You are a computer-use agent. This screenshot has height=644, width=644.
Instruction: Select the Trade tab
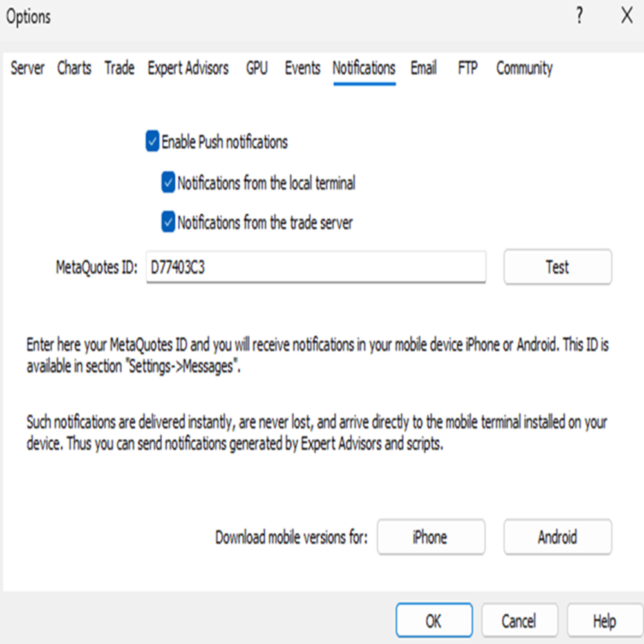tap(119, 68)
